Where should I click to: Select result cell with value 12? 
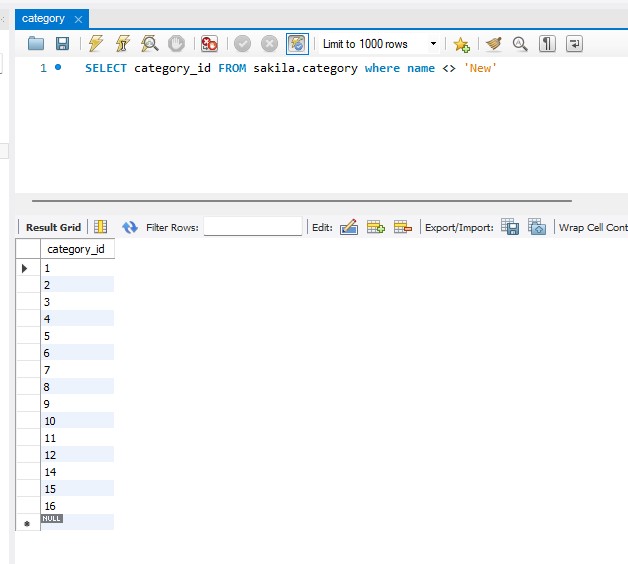tap(77, 455)
